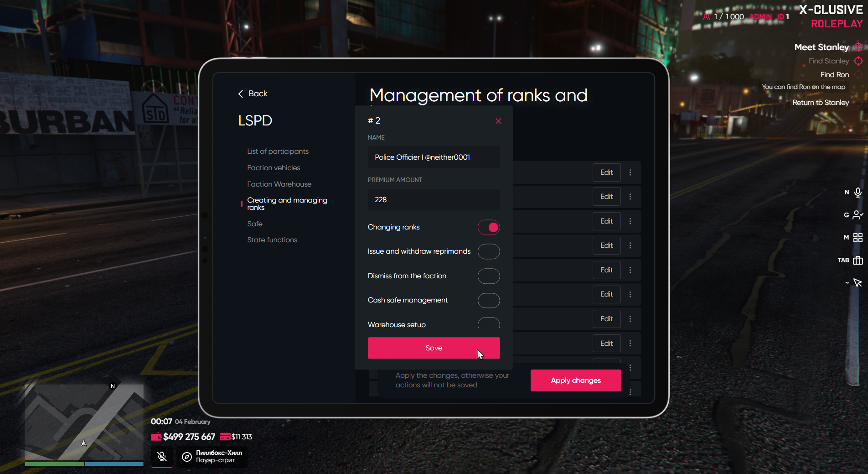Click the cursor icon beside the tilde key

click(x=858, y=283)
